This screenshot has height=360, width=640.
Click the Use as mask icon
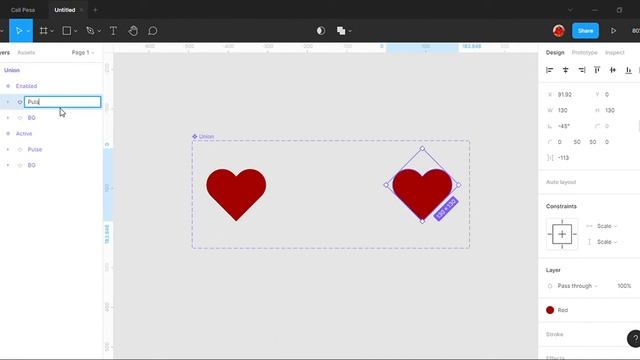point(321,31)
